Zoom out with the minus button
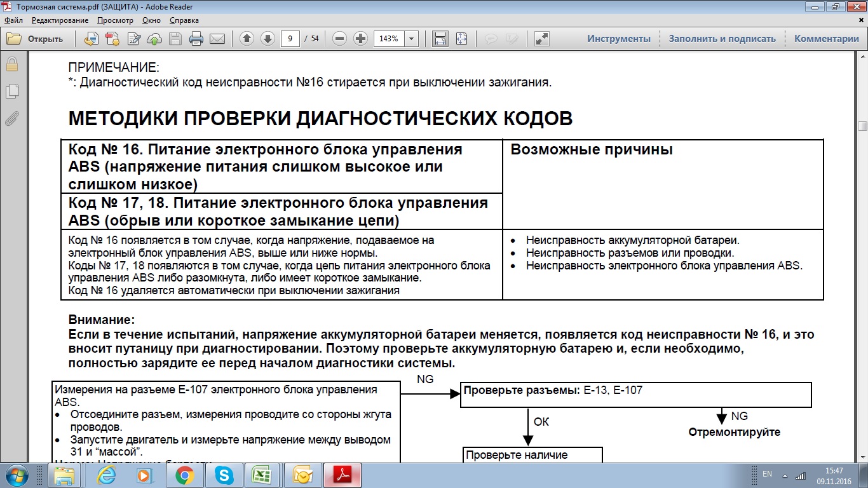The width and height of the screenshot is (868, 488). pyautogui.click(x=340, y=39)
